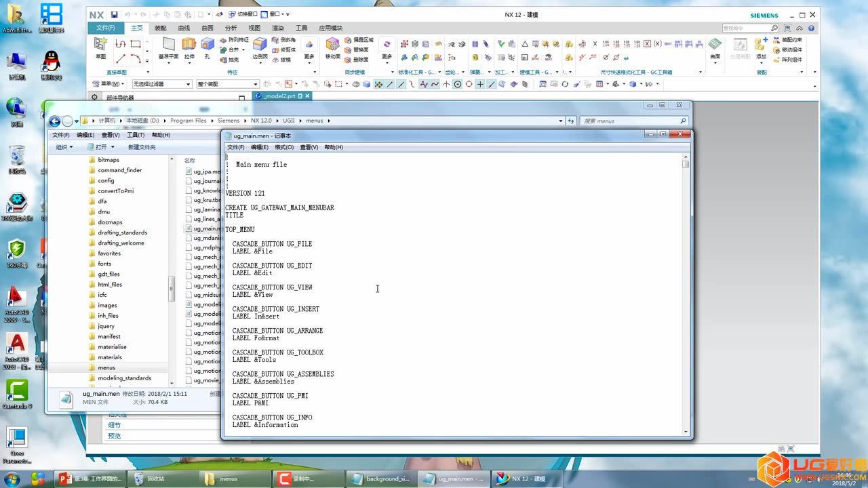
Task: Click the 查找命令 search field in NX
Action: click(x=746, y=28)
